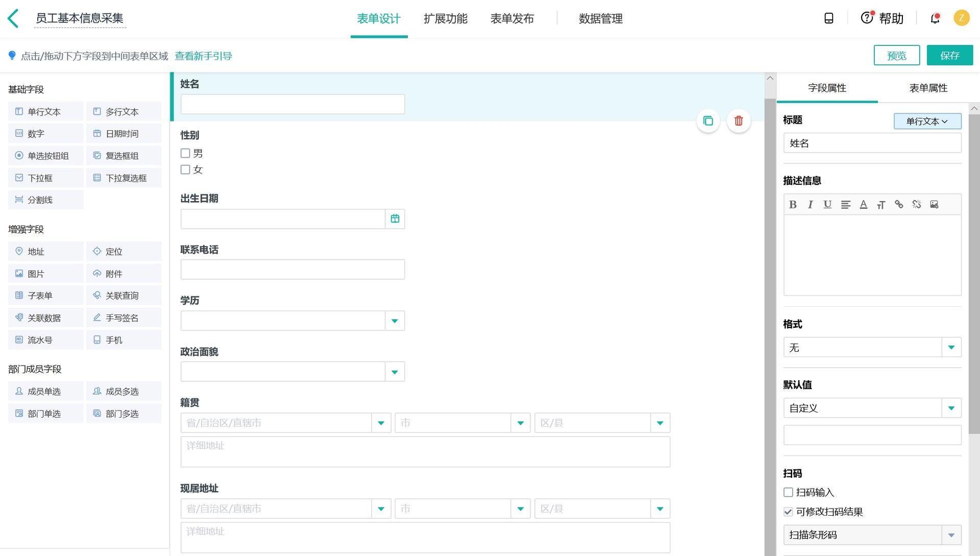Open the 单行文本 field type dropdown

(927, 121)
